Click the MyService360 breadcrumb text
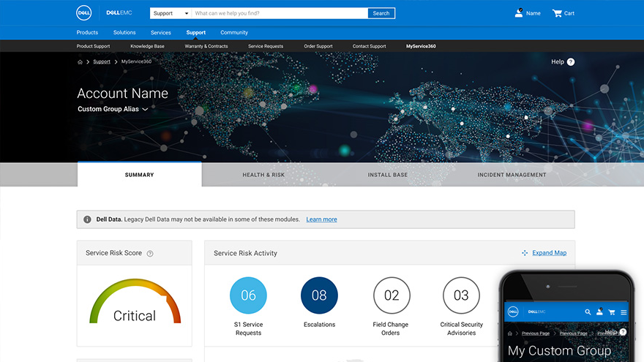Image resolution: width=644 pixels, height=362 pixels. click(136, 61)
